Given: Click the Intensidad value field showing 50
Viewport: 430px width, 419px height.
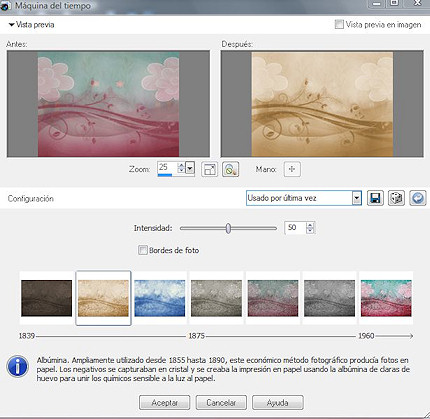Looking at the screenshot, I should tap(295, 228).
